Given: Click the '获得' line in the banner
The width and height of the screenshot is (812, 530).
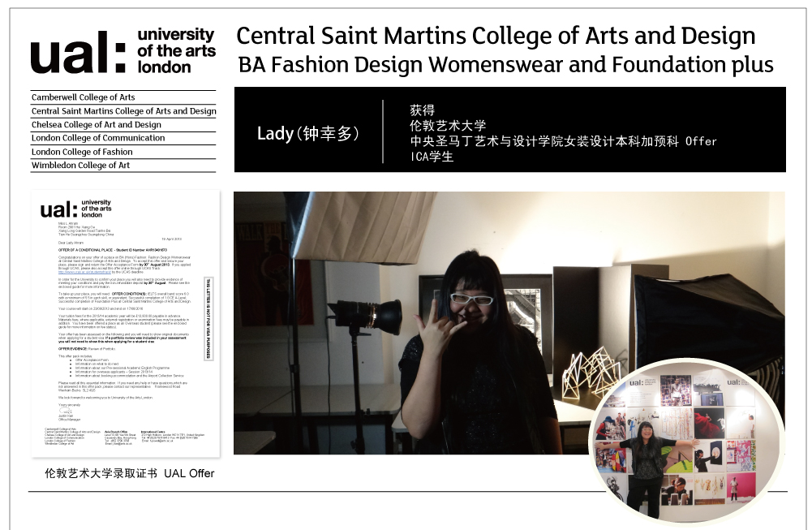Looking at the screenshot, I should tap(422, 110).
